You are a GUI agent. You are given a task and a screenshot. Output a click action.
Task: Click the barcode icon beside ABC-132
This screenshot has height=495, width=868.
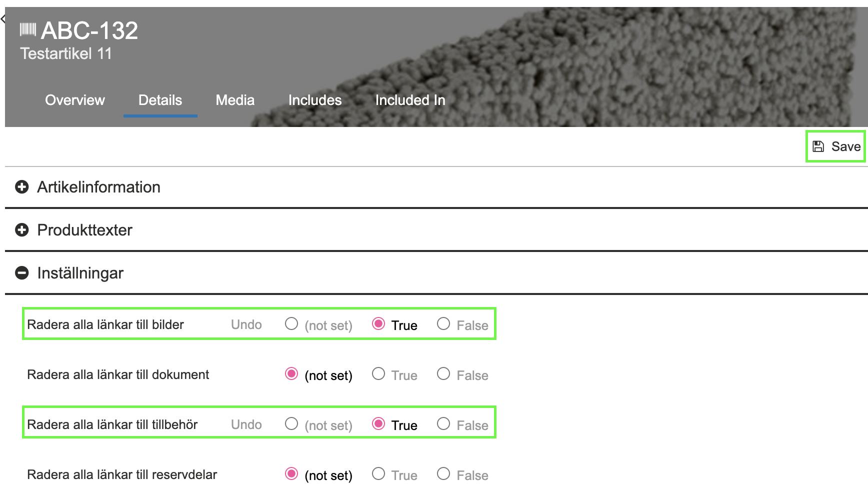[x=27, y=30]
